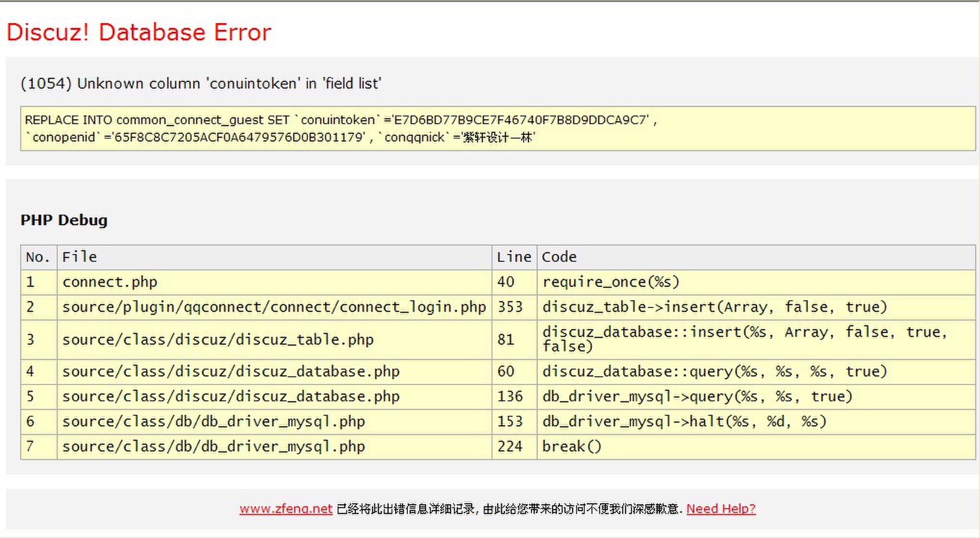Click line number 153
Viewport: 980px width, 538px height.
tap(515, 422)
